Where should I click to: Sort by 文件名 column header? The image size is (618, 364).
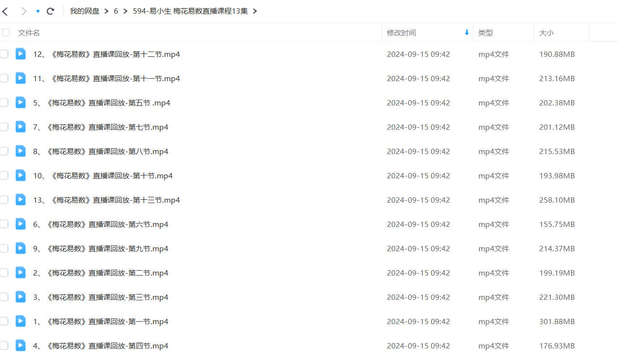29,33
